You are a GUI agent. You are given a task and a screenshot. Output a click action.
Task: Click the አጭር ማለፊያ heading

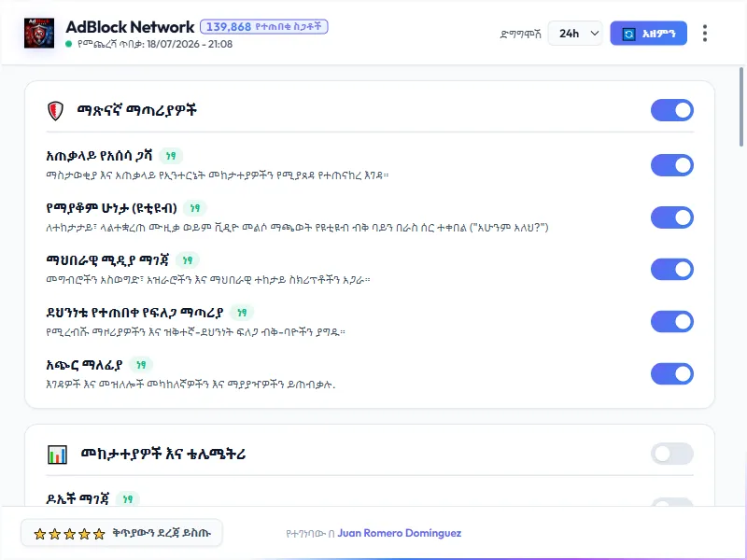pos(84,364)
